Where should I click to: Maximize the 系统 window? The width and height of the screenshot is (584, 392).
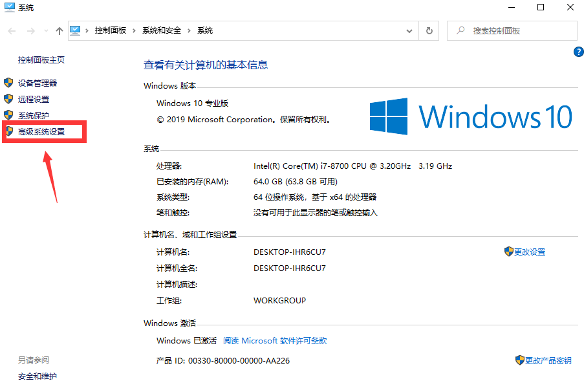(541, 8)
